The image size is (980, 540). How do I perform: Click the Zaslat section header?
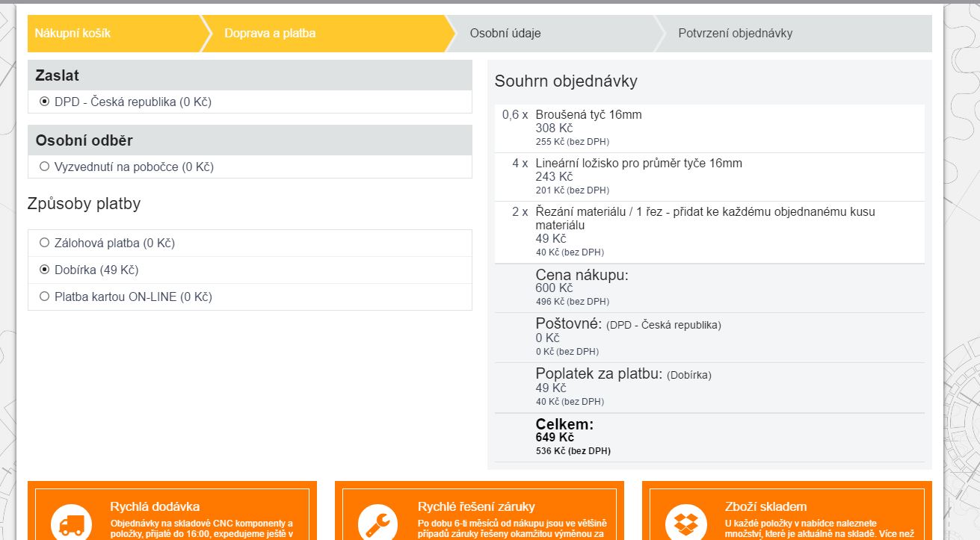(x=57, y=75)
